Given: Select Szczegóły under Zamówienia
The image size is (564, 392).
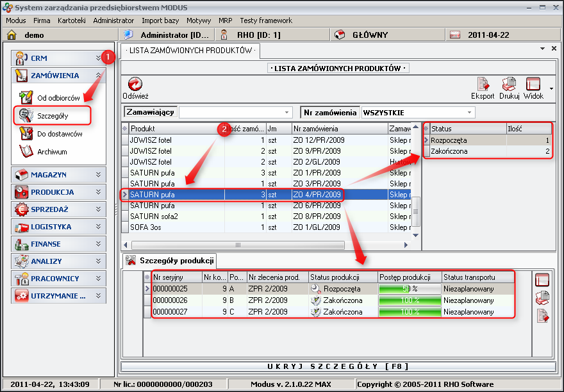Looking at the screenshot, I should [52, 116].
